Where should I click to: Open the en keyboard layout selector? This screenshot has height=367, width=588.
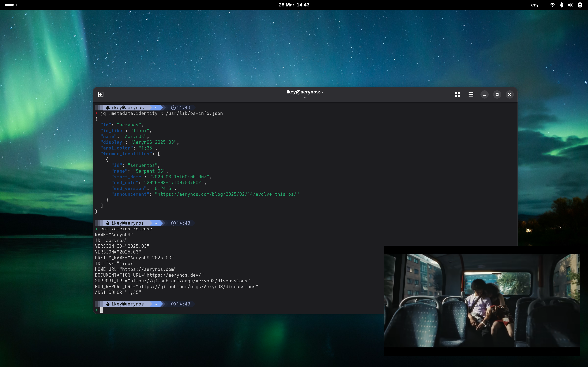pos(534,5)
